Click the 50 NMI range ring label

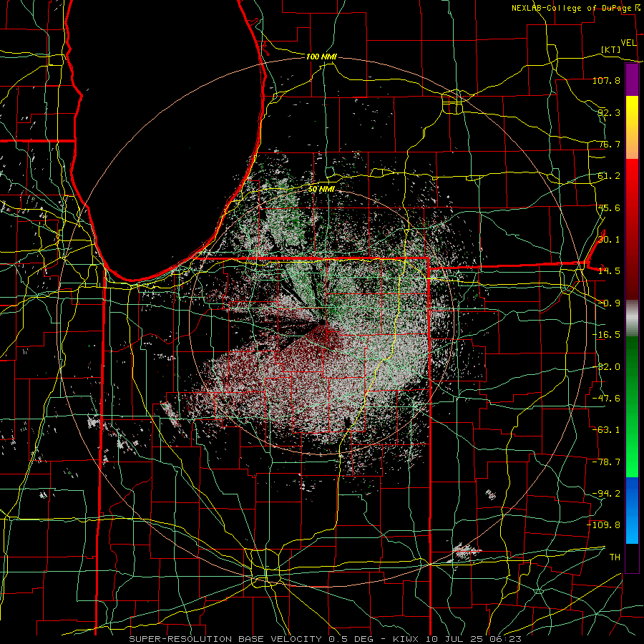pos(321,189)
